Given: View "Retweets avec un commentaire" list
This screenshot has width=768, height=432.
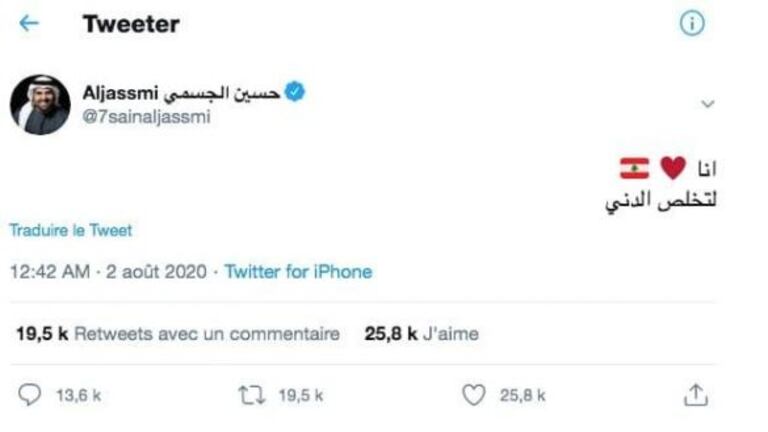Looking at the screenshot, I should (206, 334).
